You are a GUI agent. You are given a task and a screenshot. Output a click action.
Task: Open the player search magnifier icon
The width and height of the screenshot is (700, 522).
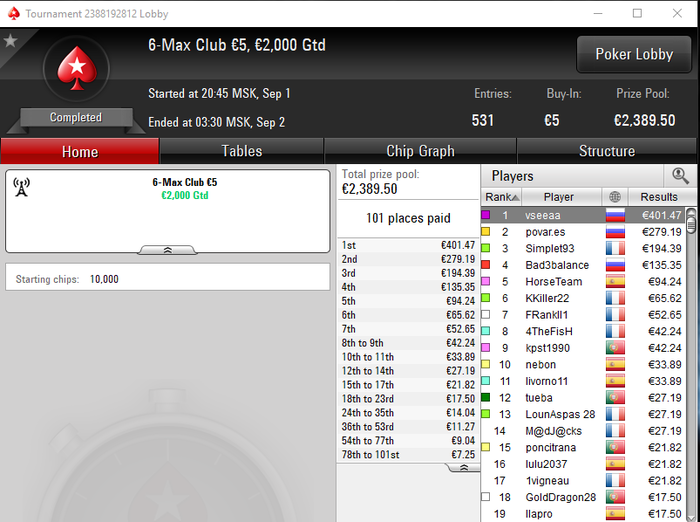(680, 176)
